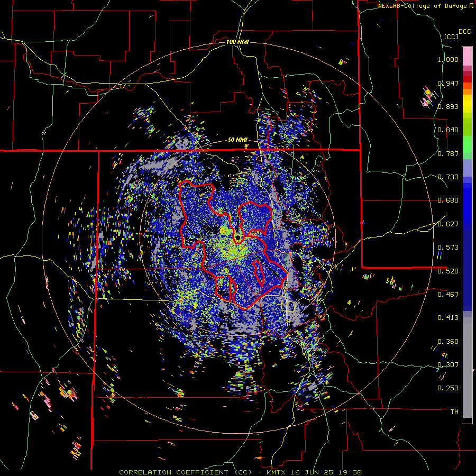Click the 100 NMI range ring label

pyautogui.click(x=237, y=42)
